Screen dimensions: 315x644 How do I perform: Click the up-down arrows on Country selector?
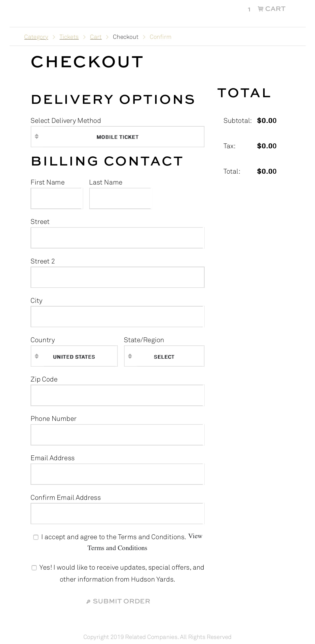(x=37, y=356)
